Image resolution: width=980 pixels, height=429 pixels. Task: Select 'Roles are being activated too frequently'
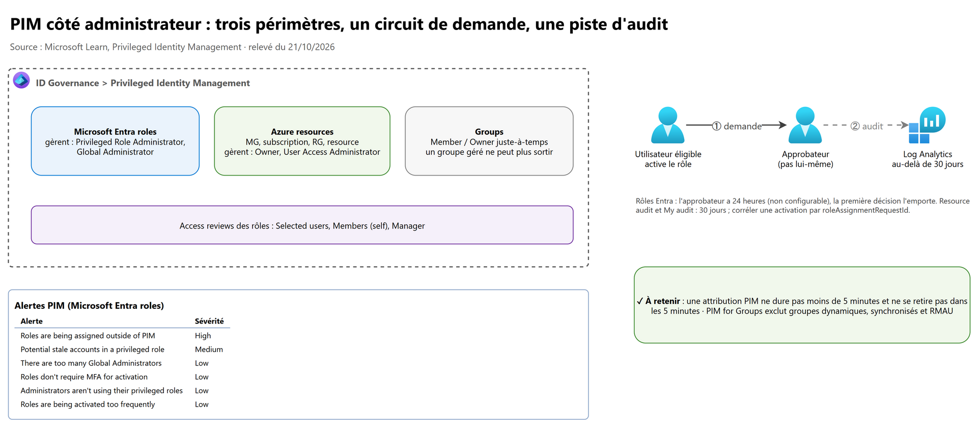(88, 404)
